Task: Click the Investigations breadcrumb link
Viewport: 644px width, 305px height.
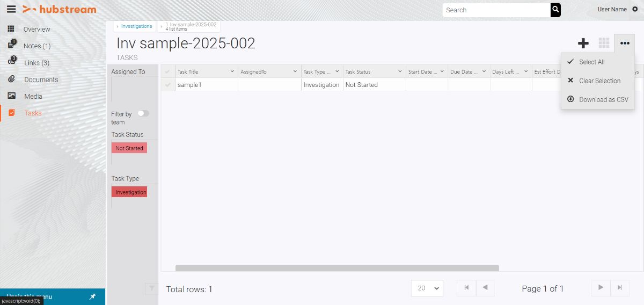Action: tap(136, 26)
